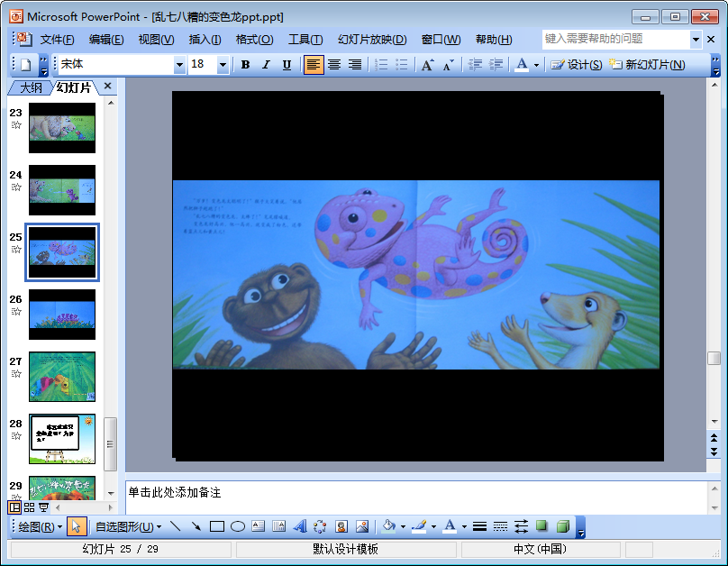Select the Line drawing tool
This screenshot has height=566, width=728.
pos(176,526)
